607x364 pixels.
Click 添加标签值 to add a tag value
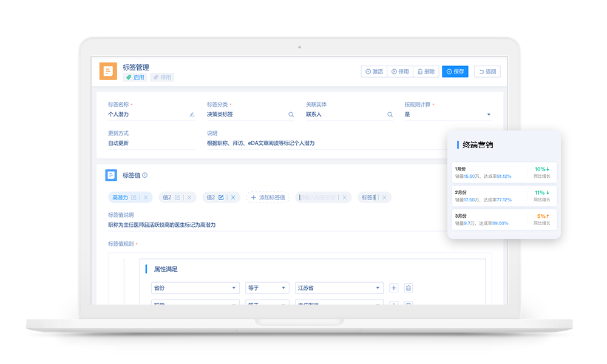[x=268, y=197]
